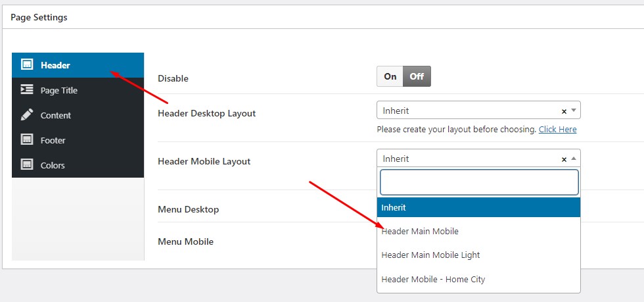The width and height of the screenshot is (644, 302).
Task: Focus the dropdown search input field
Action: click(x=479, y=182)
